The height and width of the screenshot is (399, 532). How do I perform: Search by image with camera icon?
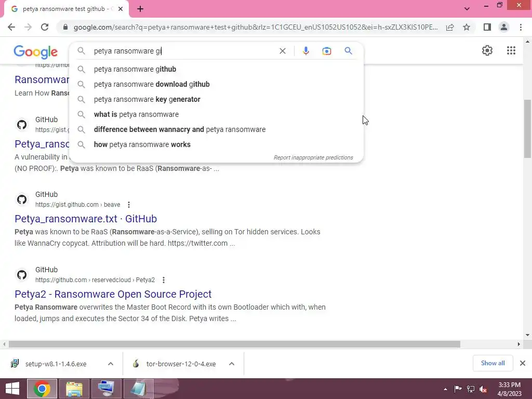[326, 51]
